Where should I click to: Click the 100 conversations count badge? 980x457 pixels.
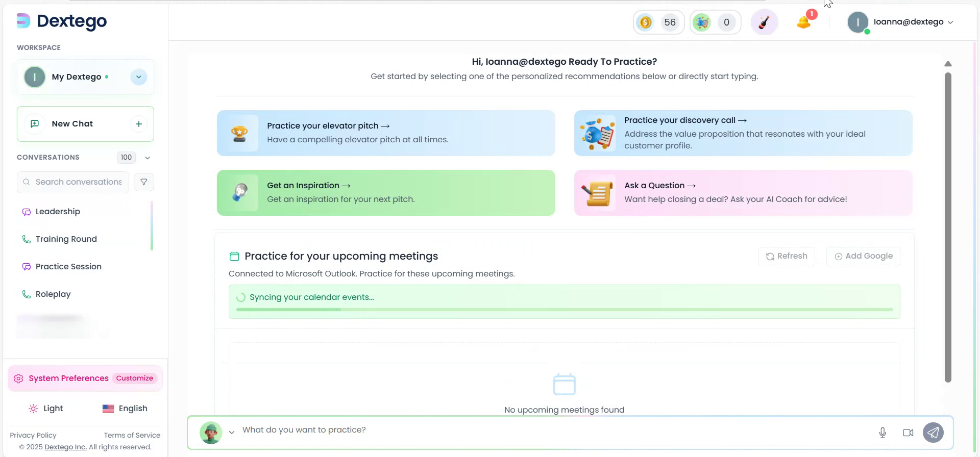click(x=126, y=158)
